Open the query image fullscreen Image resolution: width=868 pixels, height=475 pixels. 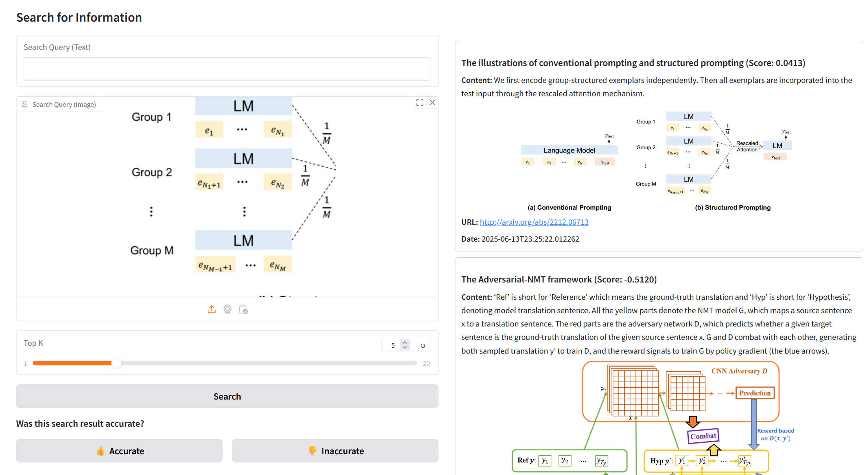(x=420, y=103)
